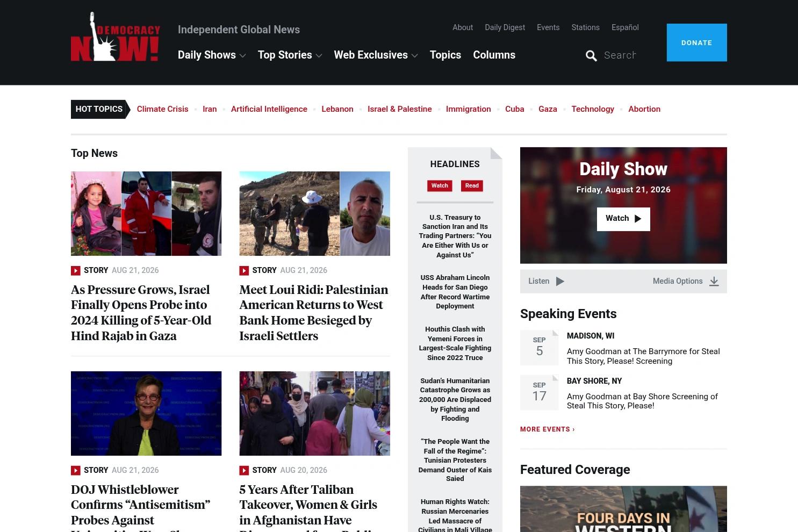The width and height of the screenshot is (798, 532).
Task: Click the Listen play icon
Action: point(560,282)
